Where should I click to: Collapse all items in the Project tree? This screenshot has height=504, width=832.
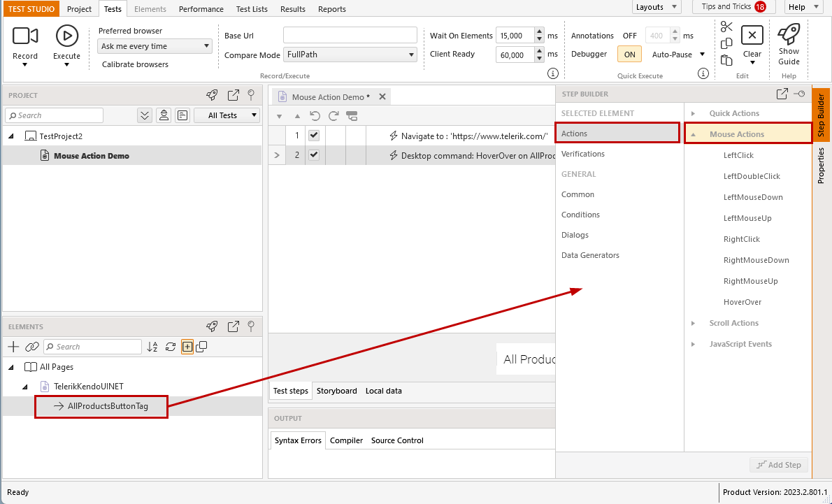coord(144,115)
